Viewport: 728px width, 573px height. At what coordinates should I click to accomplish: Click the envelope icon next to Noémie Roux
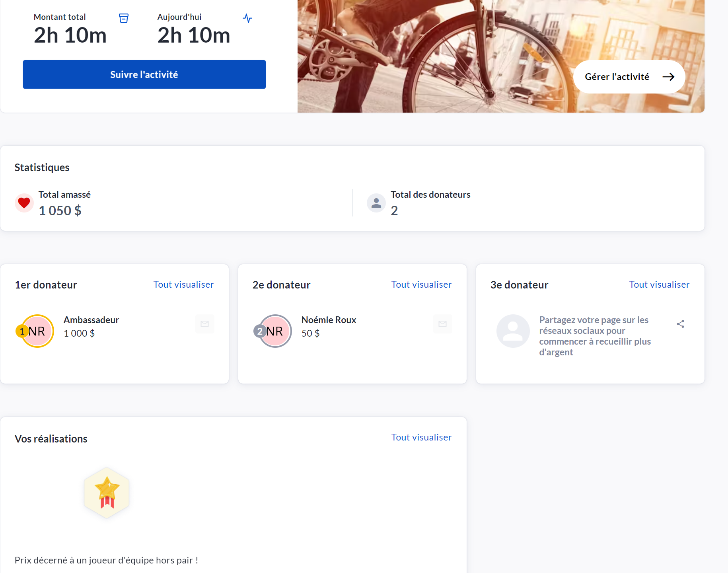442,324
